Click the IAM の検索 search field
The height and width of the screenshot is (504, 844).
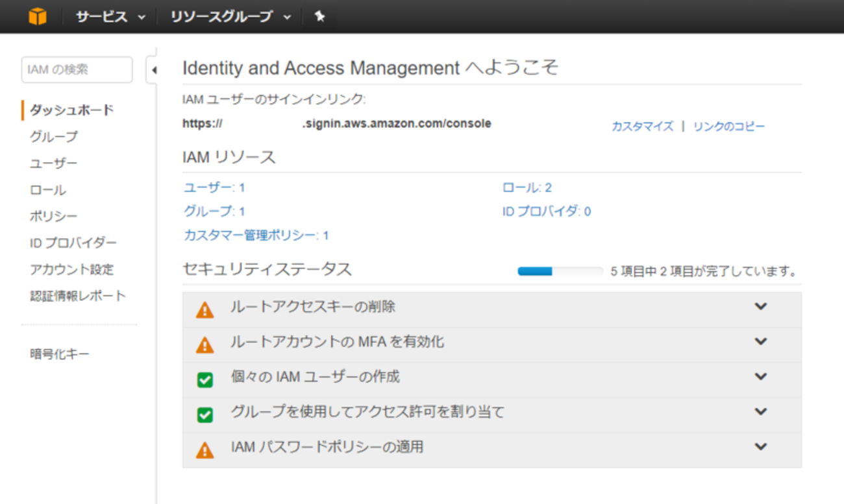tap(77, 69)
